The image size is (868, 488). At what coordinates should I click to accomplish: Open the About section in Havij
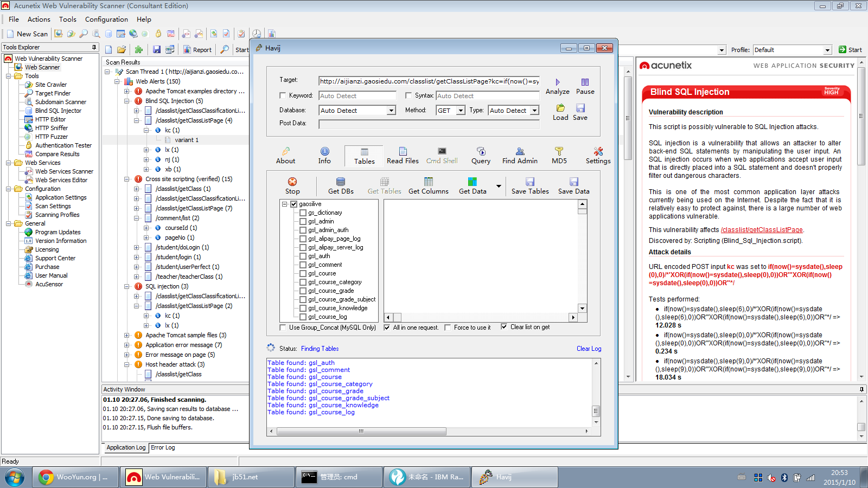click(286, 156)
